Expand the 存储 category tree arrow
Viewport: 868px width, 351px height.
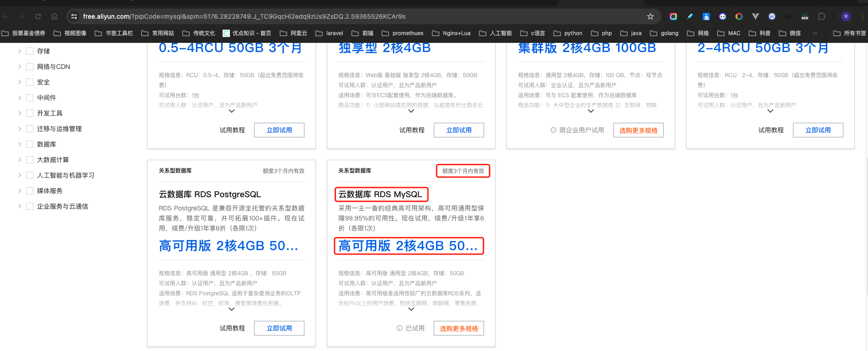point(20,51)
